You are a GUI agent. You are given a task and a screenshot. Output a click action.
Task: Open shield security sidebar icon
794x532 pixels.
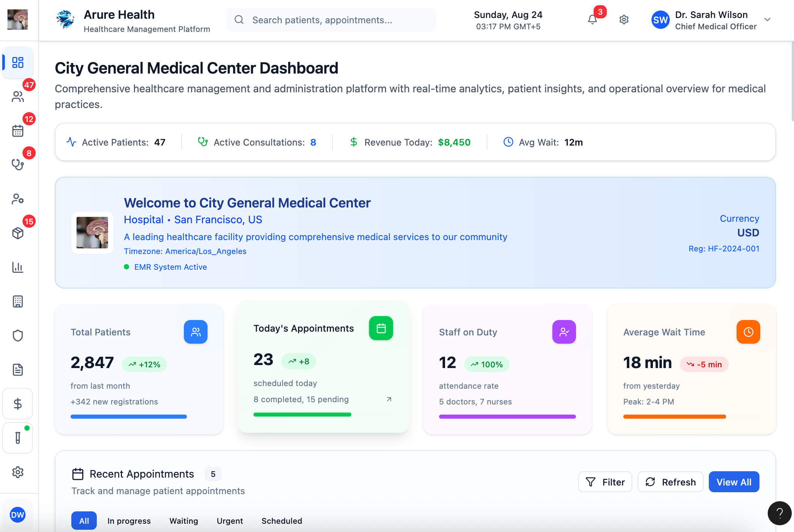pyautogui.click(x=18, y=335)
